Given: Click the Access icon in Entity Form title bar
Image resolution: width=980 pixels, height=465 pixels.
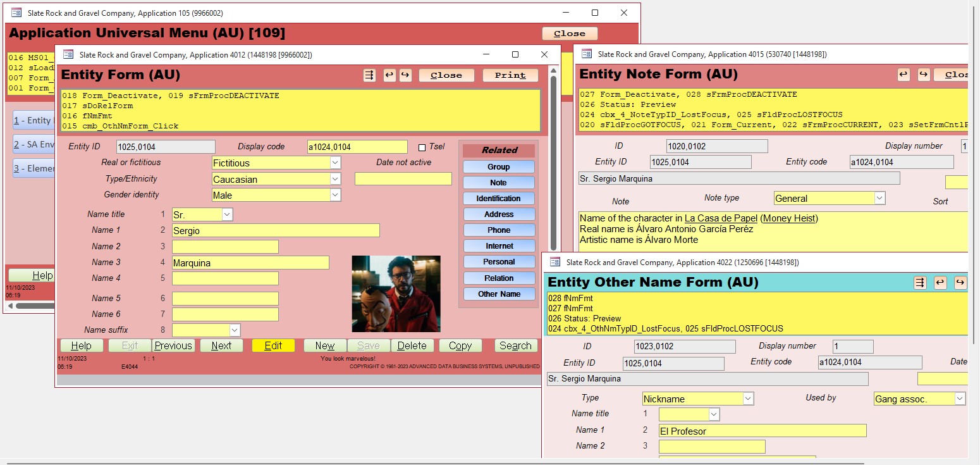Looking at the screenshot, I should tap(68, 54).
